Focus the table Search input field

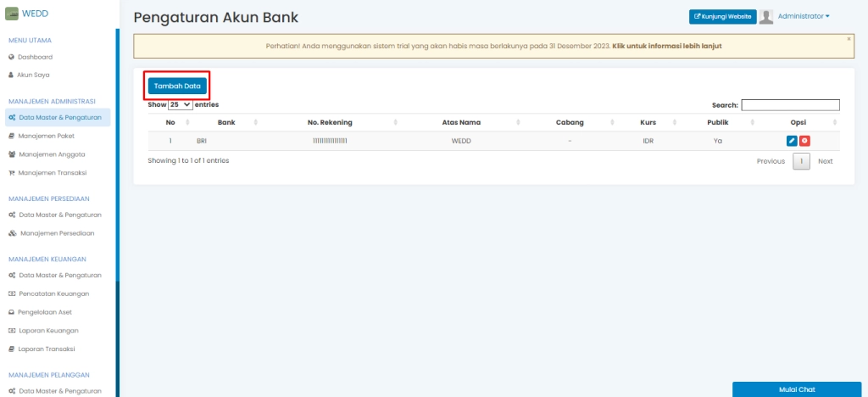click(x=790, y=105)
